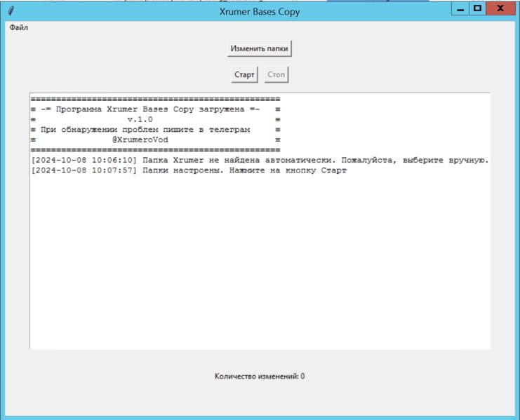Image resolution: width=520 pixels, height=420 pixels.
Task: Click the Старт button
Action: point(244,74)
